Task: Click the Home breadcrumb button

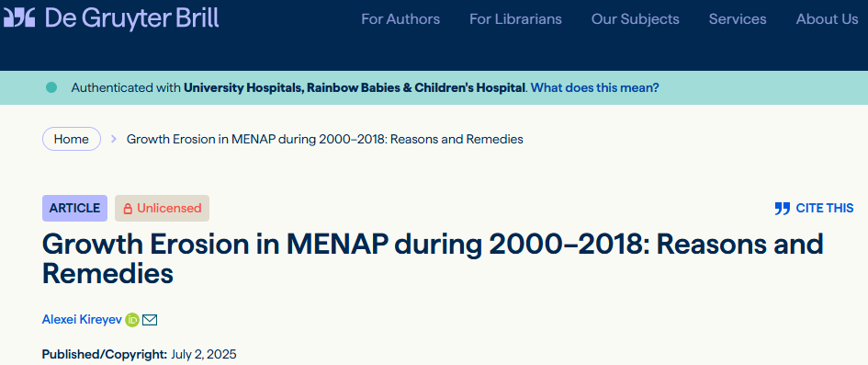Action: 72,139
